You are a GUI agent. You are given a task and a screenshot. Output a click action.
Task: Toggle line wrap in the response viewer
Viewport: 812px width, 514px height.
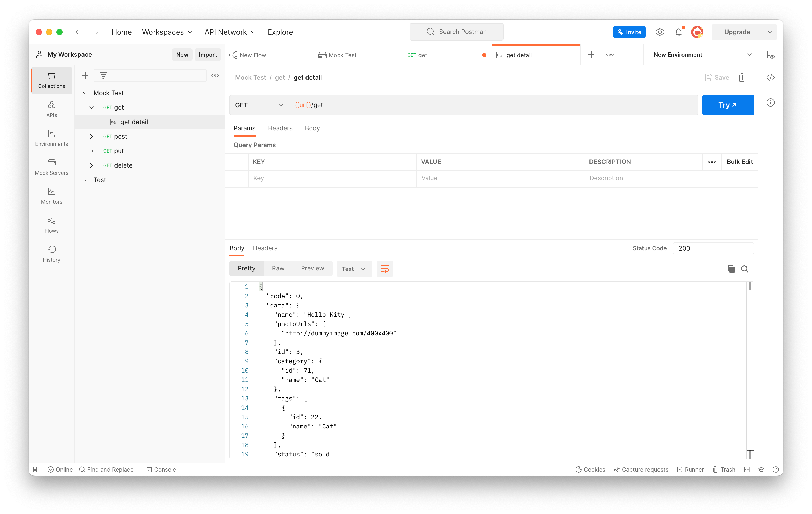(x=384, y=269)
